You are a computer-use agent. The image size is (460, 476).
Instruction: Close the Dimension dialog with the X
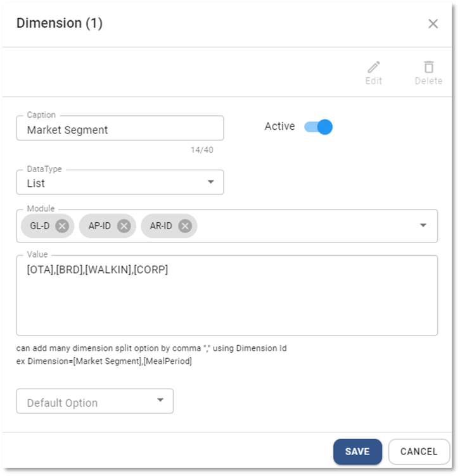pos(433,24)
